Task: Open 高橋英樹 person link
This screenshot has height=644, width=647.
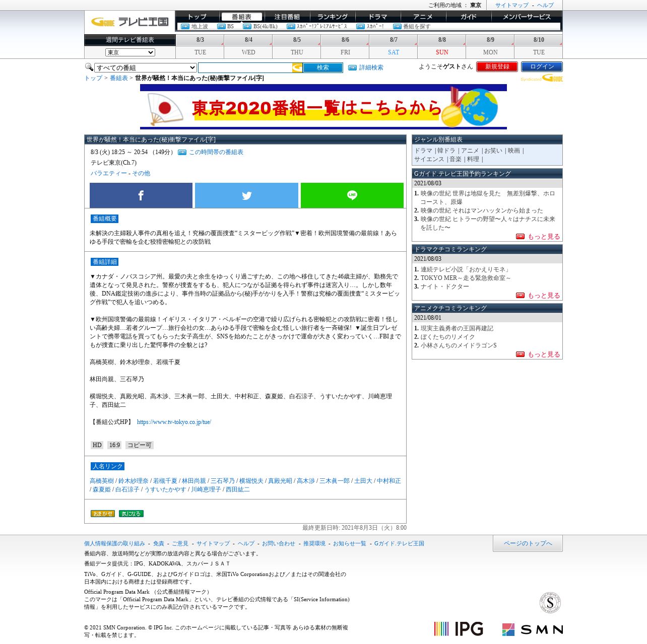Action: pyautogui.click(x=102, y=481)
